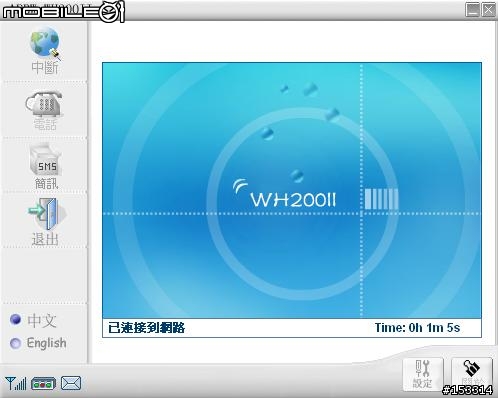Close the connection manager window

click(489, 10)
